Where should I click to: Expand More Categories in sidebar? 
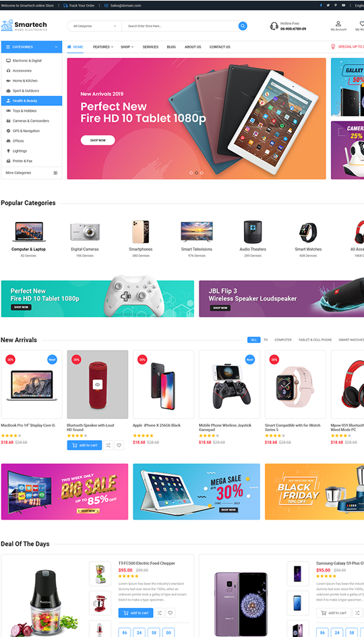(32, 173)
